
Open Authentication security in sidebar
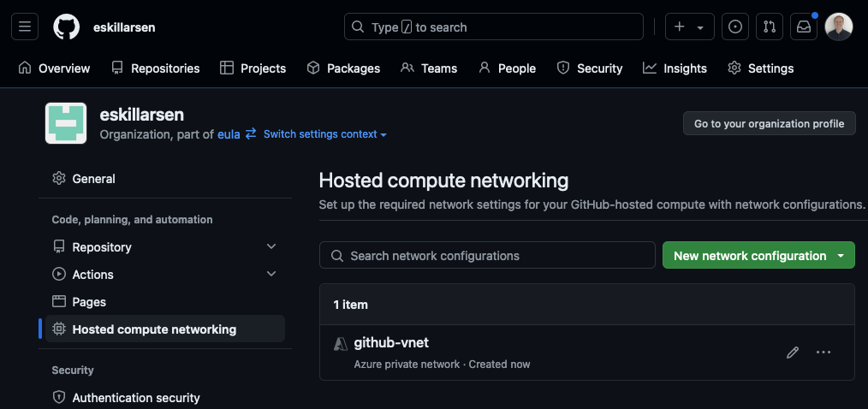tap(165, 397)
